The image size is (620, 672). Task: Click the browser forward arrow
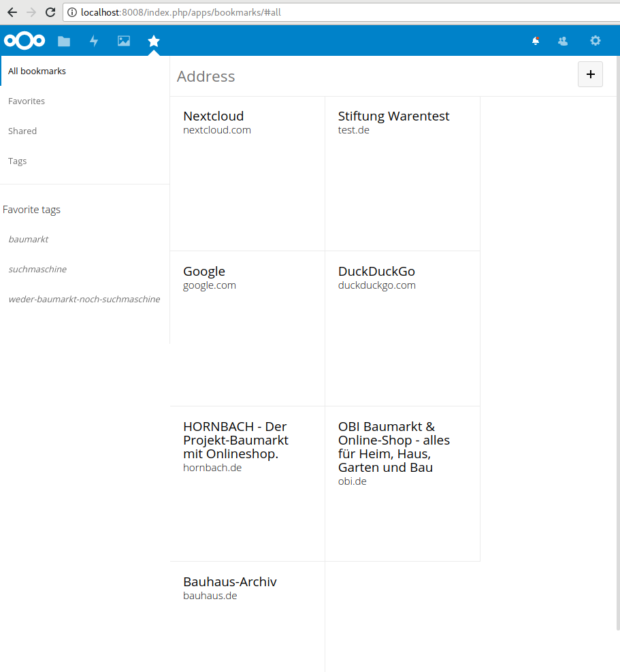(x=31, y=12)
